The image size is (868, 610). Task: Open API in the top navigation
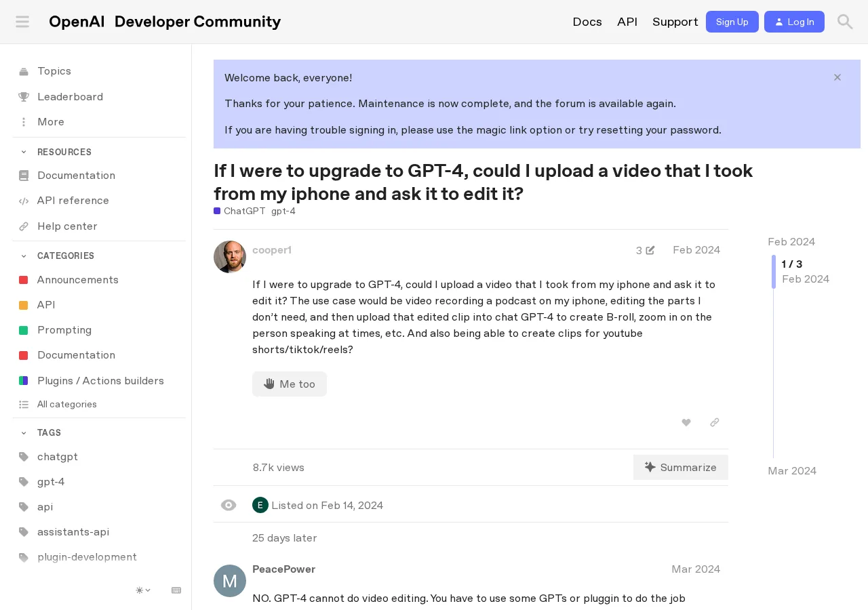tap(627, 22)
